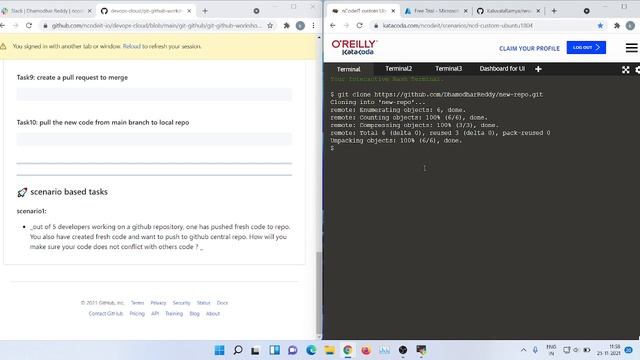Screen dimensions: 640x360
Task: Reload the GitHub page in the left browser
Action: [29, 25]
